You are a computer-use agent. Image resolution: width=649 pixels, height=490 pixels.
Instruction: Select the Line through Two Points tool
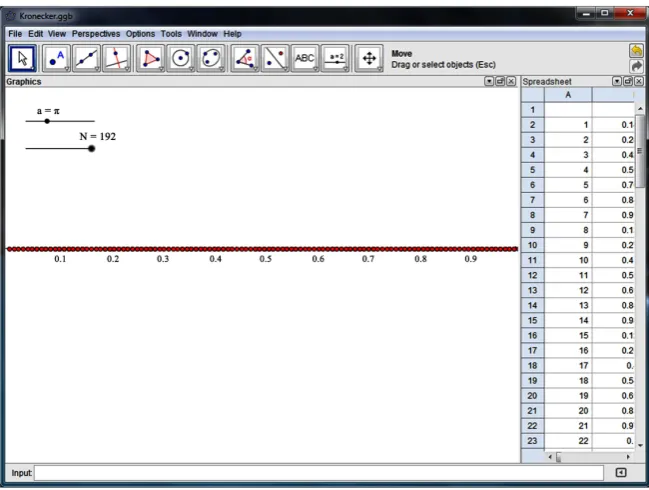87,58
